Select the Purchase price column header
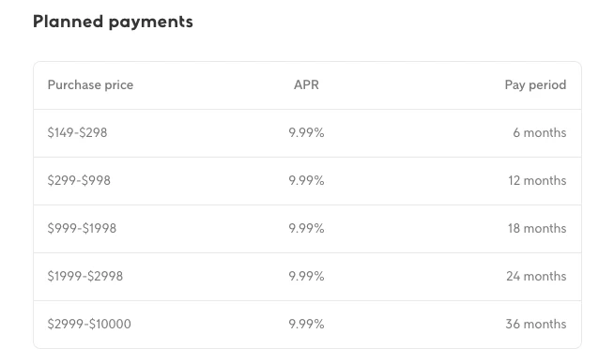This screenshot has width=614, height=364. [90, 85]
